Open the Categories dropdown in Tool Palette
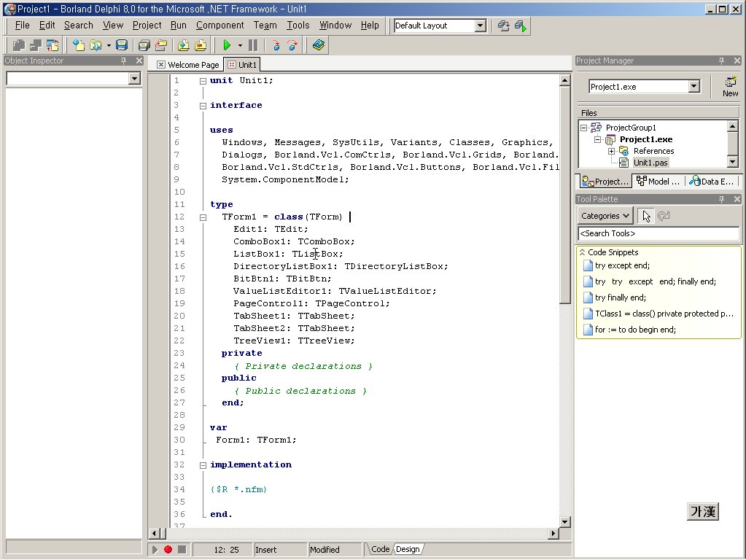 tap(605, 216)
